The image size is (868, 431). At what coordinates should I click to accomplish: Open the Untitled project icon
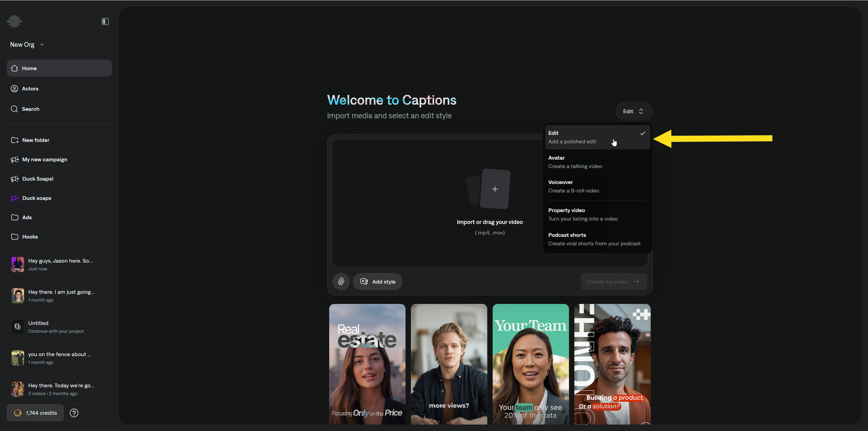click(18, 327)
